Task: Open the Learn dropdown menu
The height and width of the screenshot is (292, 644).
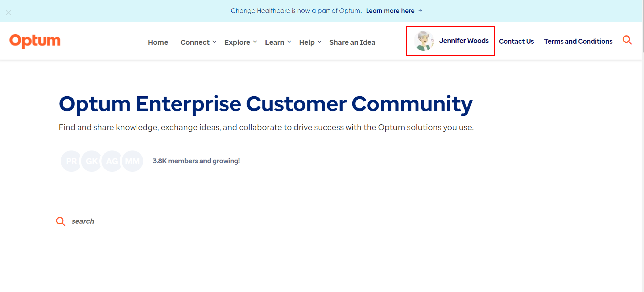Action: 278,42
